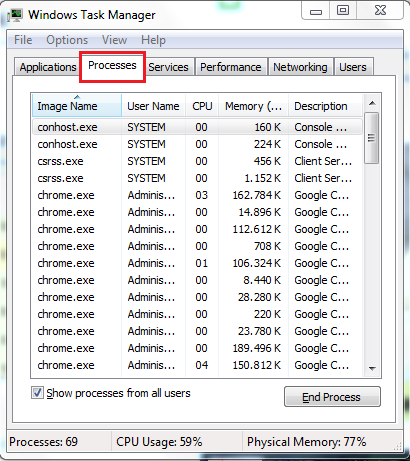This screenshot has width=410, height=461.
Task: Sort by CPU column header
Action: [x=202, y=106]
